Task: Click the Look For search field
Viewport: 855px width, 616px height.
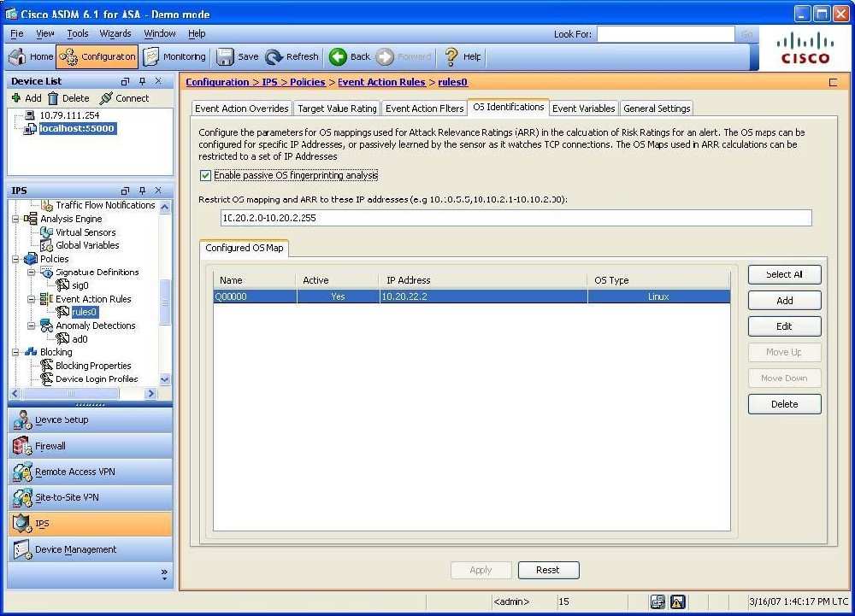Action: [665, 34]
